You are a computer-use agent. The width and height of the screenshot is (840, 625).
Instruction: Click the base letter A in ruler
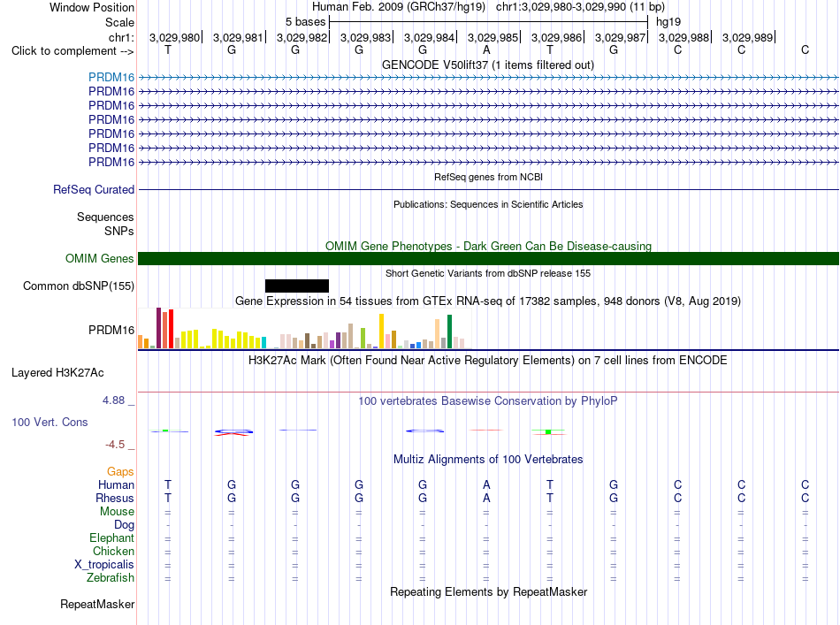486,50
